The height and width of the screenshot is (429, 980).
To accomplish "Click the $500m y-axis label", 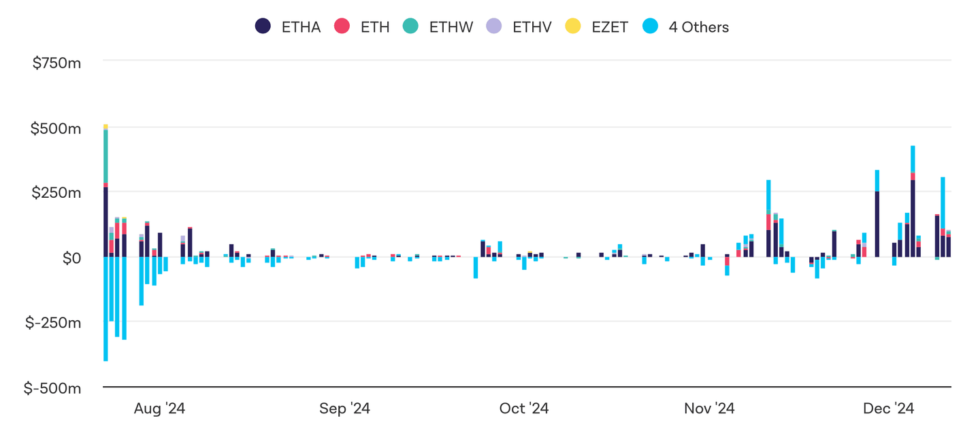I will [56, 128].
